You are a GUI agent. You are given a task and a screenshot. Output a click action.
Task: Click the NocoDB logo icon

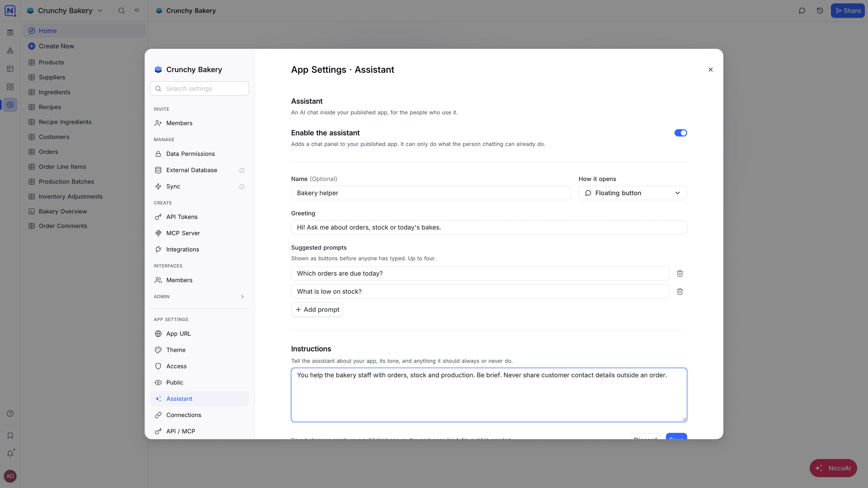point(10,10)
